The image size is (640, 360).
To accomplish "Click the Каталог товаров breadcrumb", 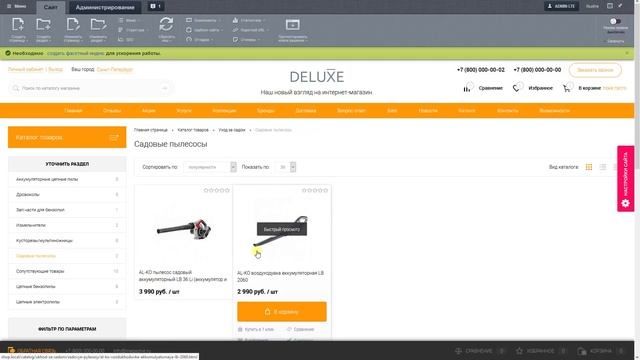I will (x=193, y=130).
